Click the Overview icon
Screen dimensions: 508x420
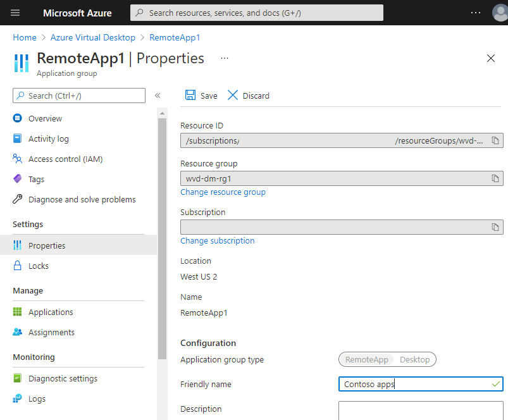[18, 118]
